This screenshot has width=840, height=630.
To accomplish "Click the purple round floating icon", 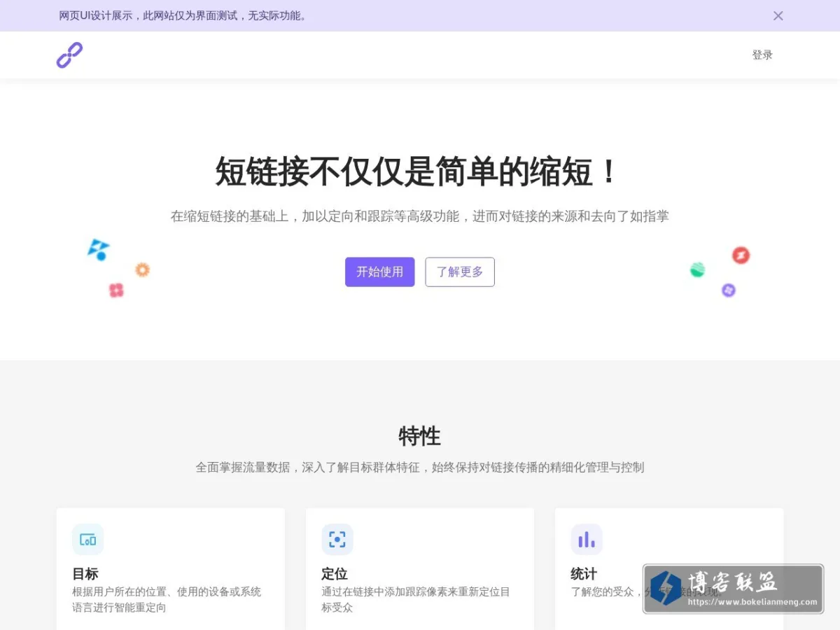I will point(729,290).
